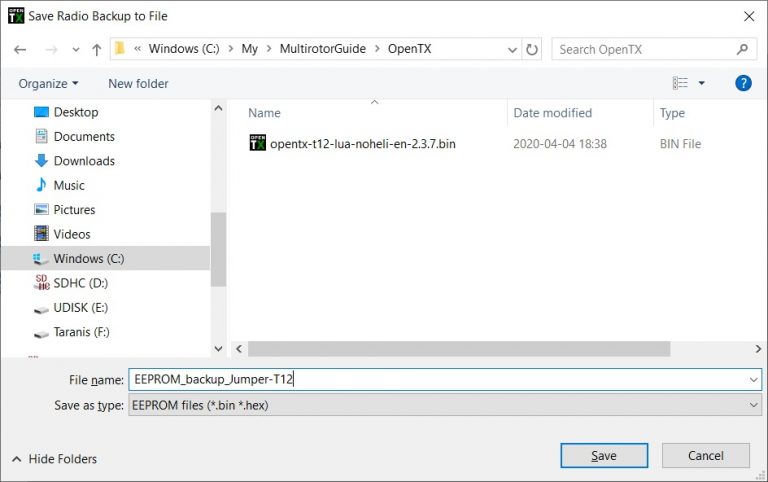Select Windows (C:) in the address breadcrumb
Image resolution: width=768 pixels, height=482 pixels.
[184, 49]
